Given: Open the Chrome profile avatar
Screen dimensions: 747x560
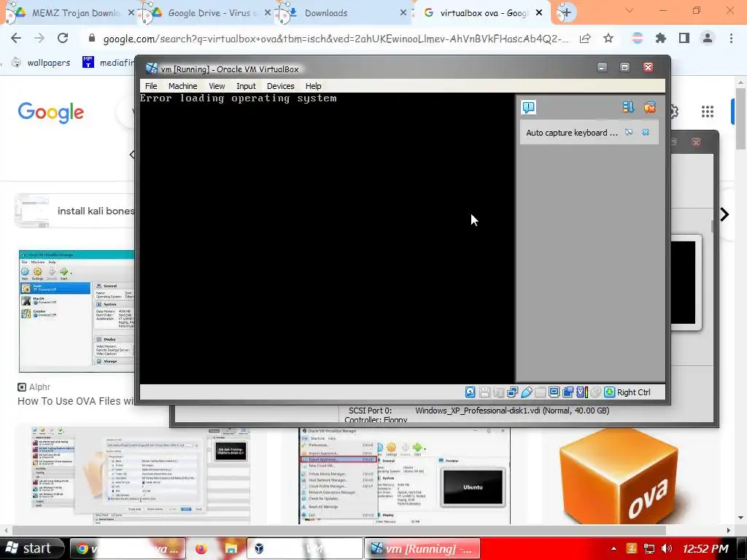Looking at the screenshot, I should point(708,38).
